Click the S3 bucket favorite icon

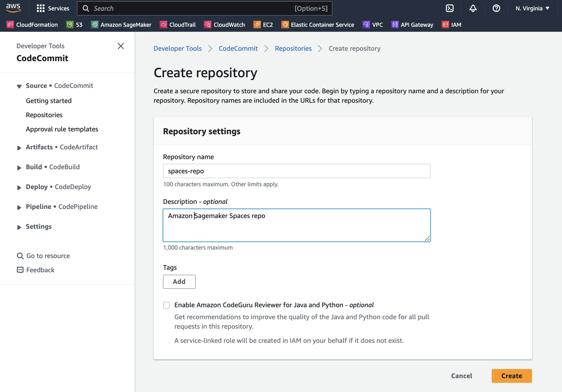pyautogui.click(x=70, y=25)
